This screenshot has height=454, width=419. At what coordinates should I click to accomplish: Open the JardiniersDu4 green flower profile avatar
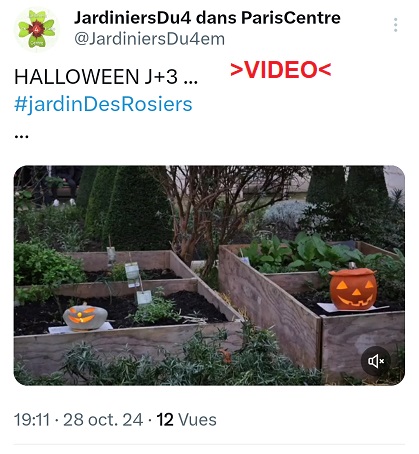tap(37, 29)
